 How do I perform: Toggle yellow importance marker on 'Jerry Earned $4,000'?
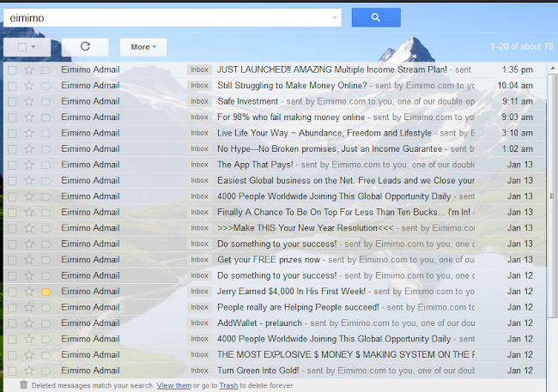point(45,292)
